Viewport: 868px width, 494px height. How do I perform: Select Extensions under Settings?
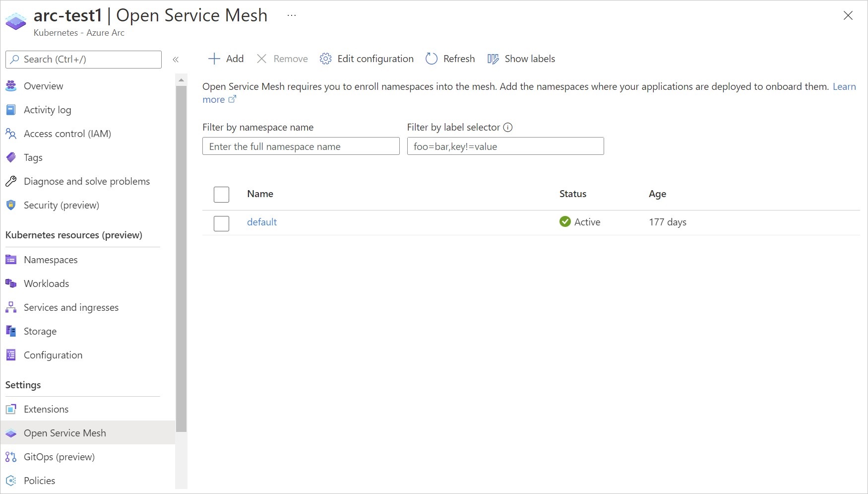click(x=46, y=409)
